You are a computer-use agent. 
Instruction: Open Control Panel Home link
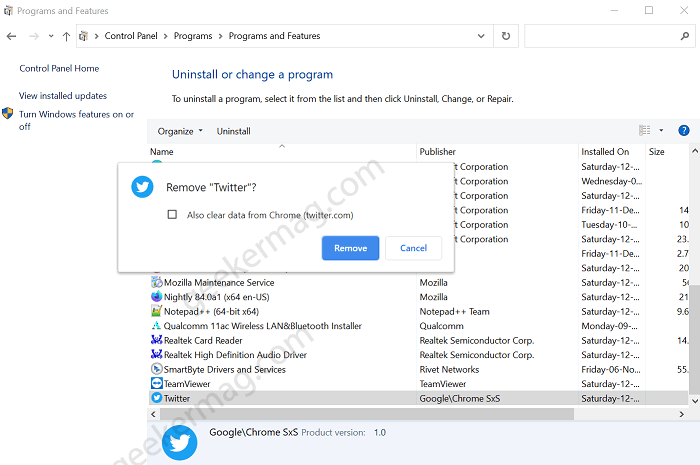(x=59, y=68)
